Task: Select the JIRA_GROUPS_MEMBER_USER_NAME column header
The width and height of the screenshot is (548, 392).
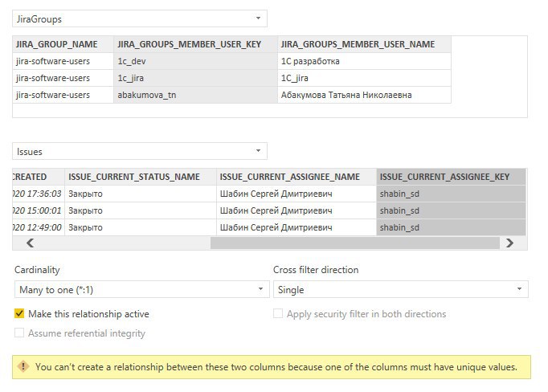Action: 364,44
